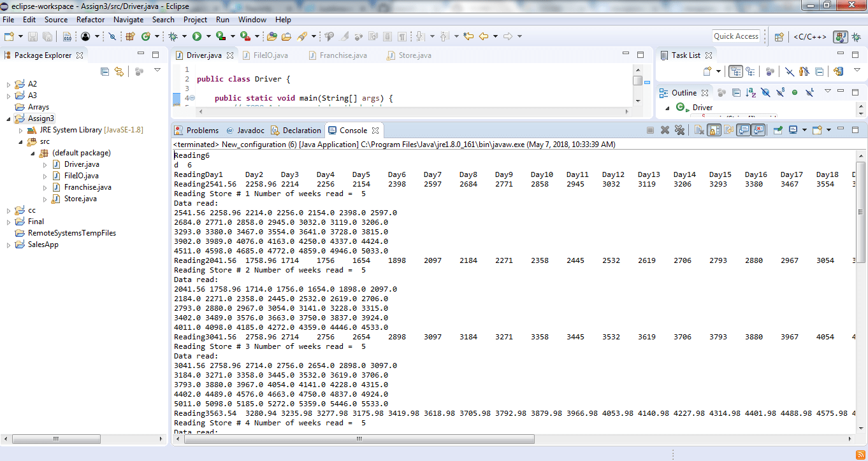Expand the JRE System Library node
Viewport: 868px width, 461px height.
click(20, 130)
